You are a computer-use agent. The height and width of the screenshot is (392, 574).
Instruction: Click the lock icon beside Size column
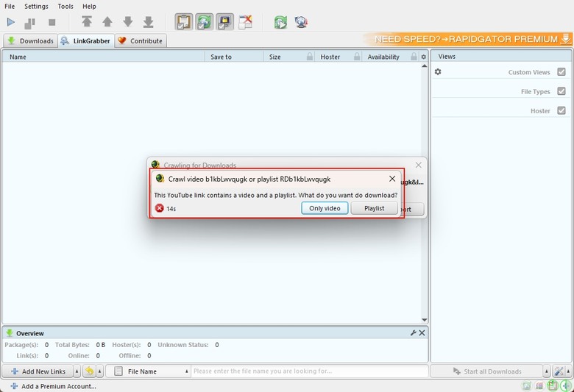tap(310, 57)
